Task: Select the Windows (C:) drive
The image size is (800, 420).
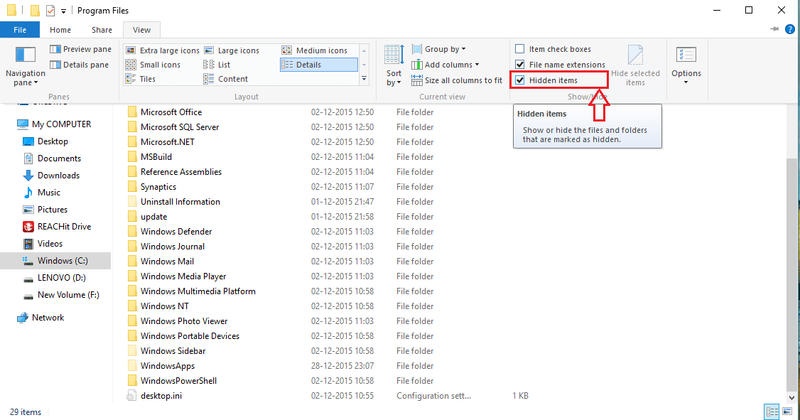Action: 55,261
